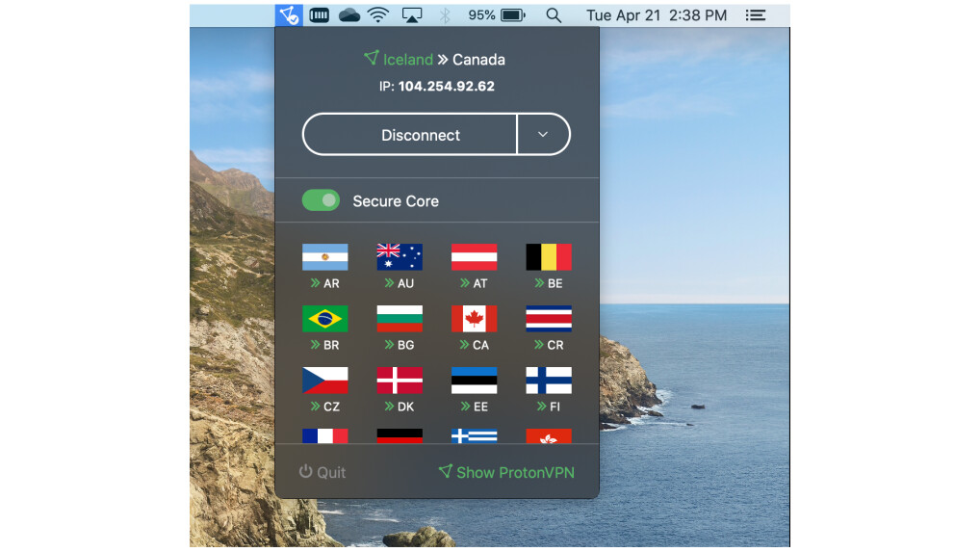Select the Australia flag

point(400,257)
